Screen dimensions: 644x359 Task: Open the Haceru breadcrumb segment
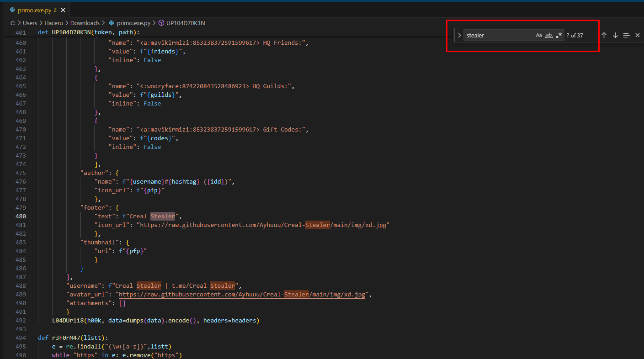pyautogui.click(x=53, y=23)
